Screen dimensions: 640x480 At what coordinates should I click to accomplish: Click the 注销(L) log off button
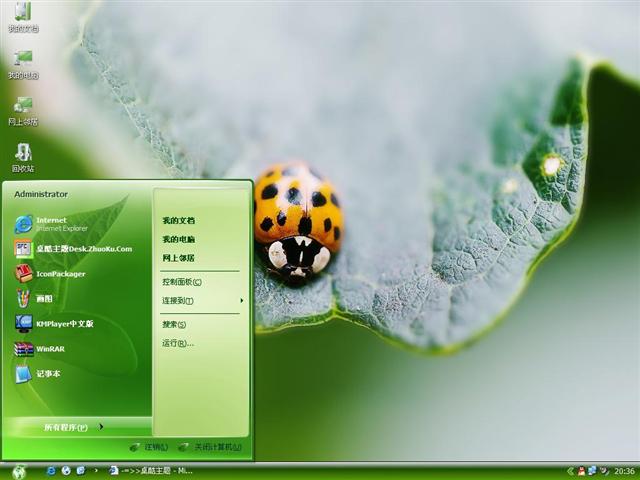point(149,447)
